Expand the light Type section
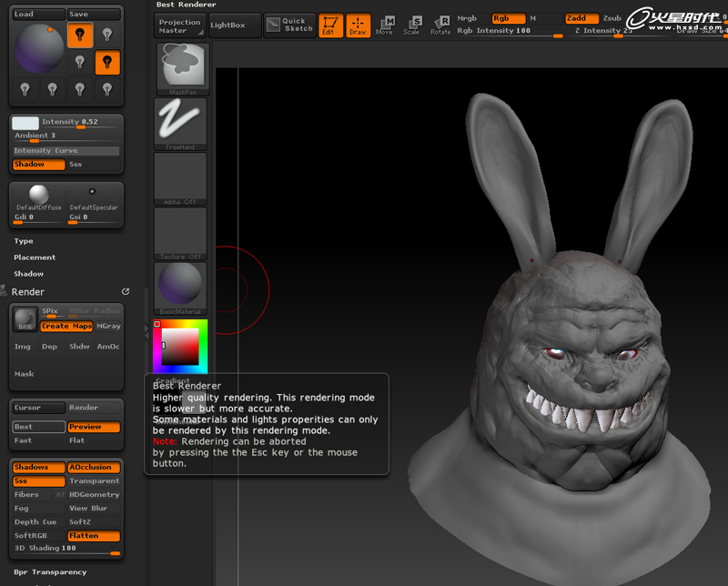Screen dimensions: 728x586 point(24,241)
